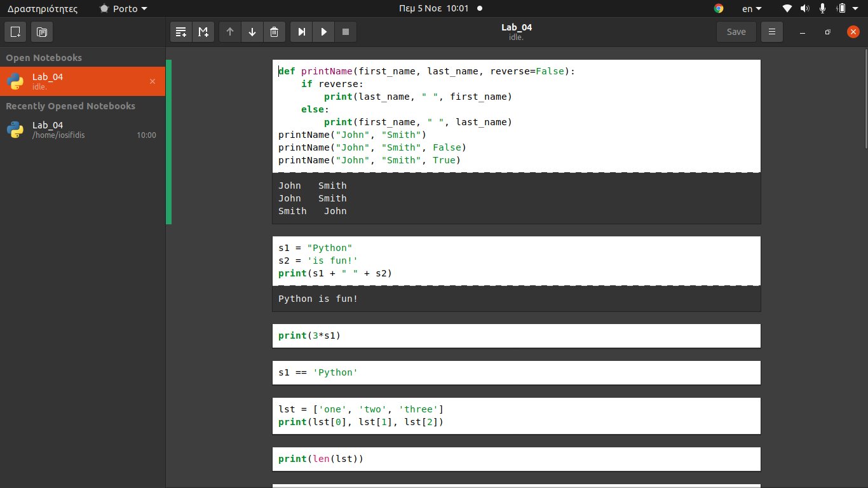The height and width of the screenshot is (488, 868).
Task: Move the selected cell down
Action: [x=252, y=32]
